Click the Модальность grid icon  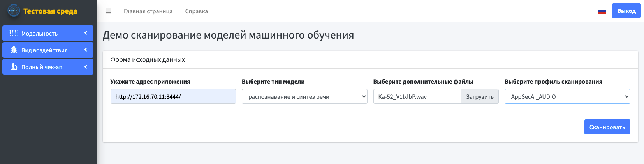coord(14,33)
